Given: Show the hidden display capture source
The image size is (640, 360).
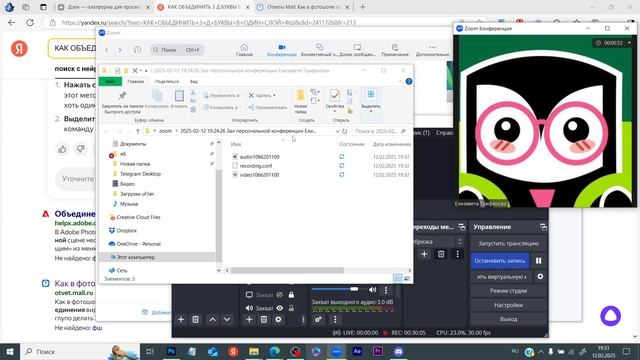Looking at the screenshot, I should 280,295.
